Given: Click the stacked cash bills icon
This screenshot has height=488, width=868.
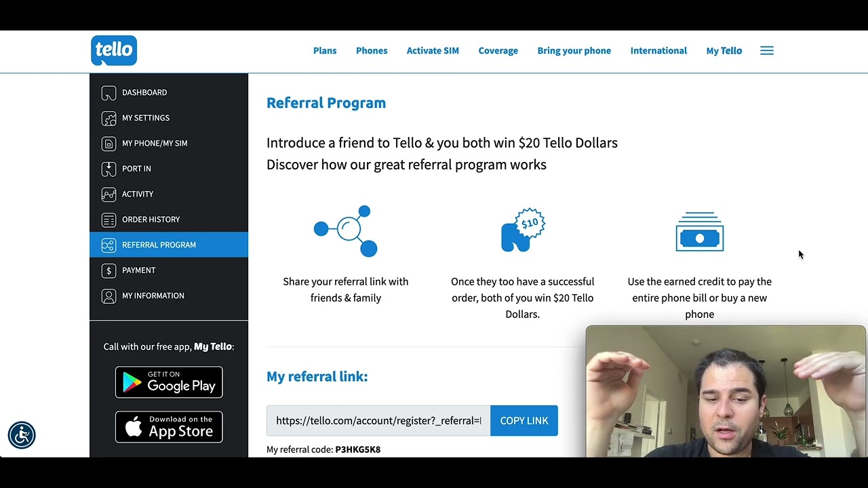Looking at the screenshot, I should coord(700,232).
